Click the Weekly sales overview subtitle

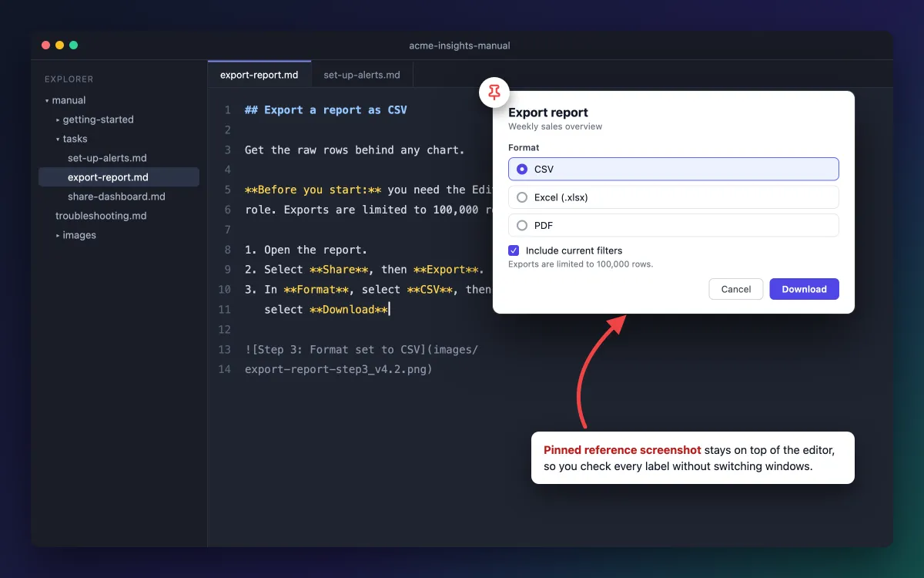click(555, 126)
